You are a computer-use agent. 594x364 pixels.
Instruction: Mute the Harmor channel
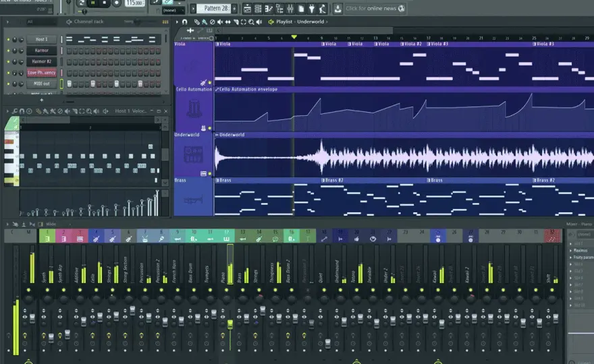pyautogui.click(x=8, y=51)
